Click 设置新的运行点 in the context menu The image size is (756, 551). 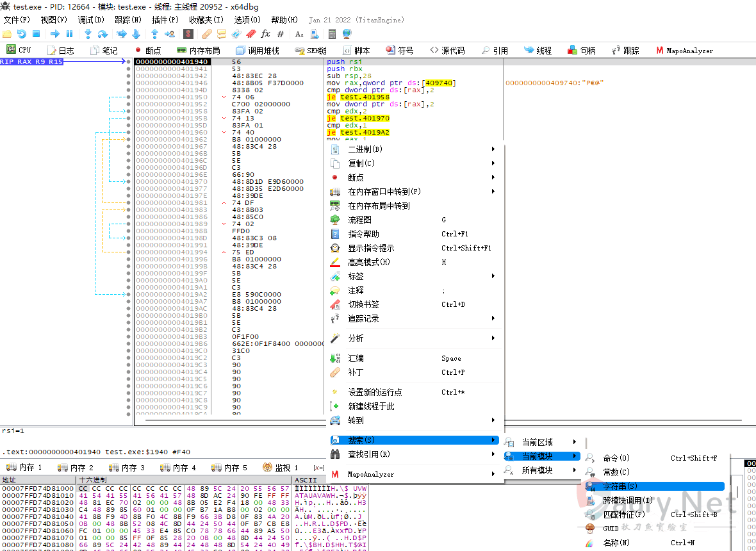pos(374,392)
